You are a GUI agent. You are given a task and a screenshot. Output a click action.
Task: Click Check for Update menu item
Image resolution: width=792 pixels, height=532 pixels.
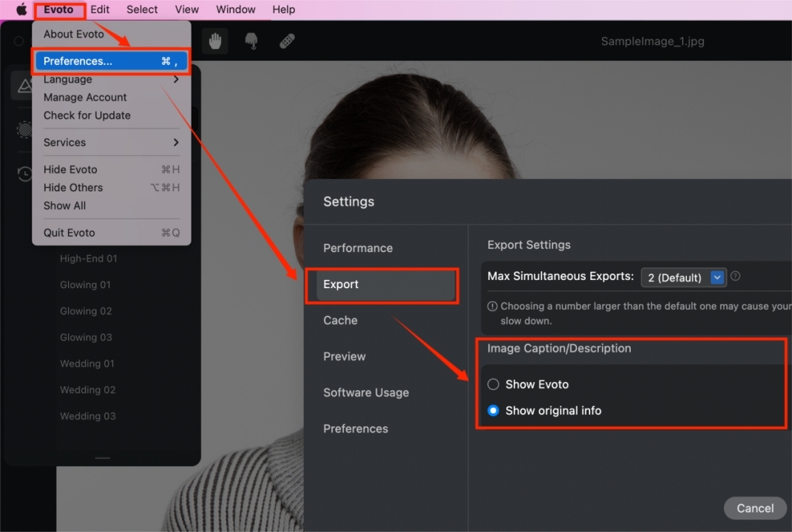click(87, 115)
